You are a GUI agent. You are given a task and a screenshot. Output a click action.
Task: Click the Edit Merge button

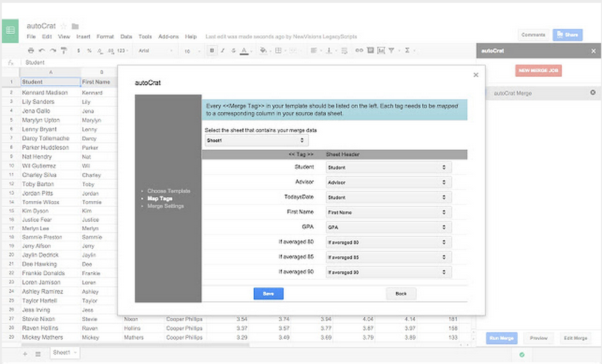pyautogui.click(x=575, y=338)
